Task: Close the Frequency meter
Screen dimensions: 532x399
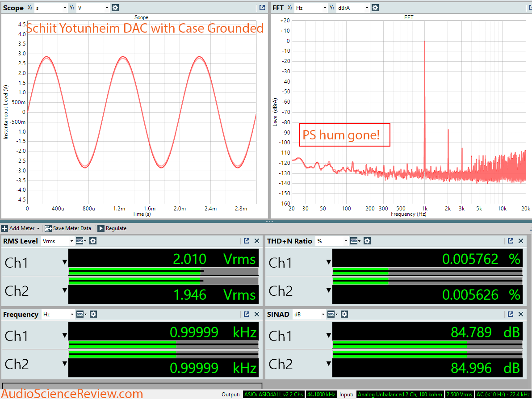Action: tap(257, 314)
